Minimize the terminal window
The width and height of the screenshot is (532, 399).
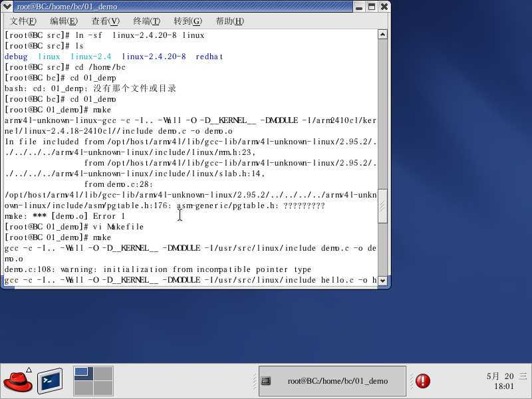pos(359,7)
